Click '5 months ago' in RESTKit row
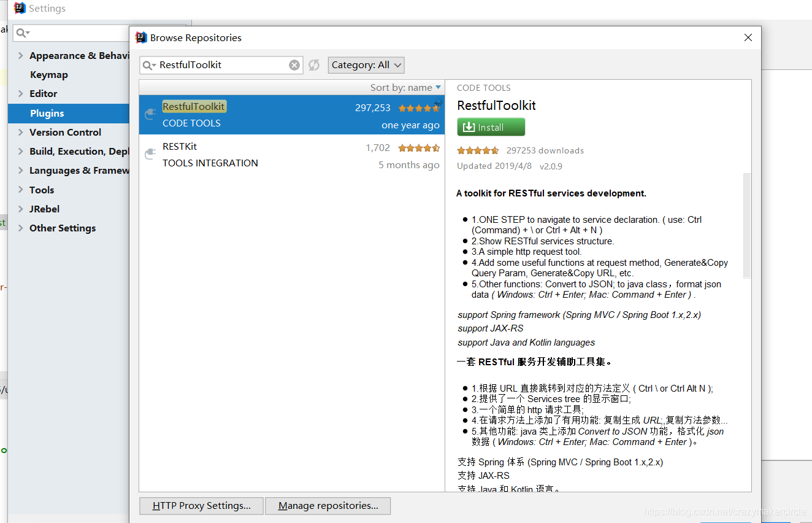Viewport: 812px width, 523px height. click(409, 165)
